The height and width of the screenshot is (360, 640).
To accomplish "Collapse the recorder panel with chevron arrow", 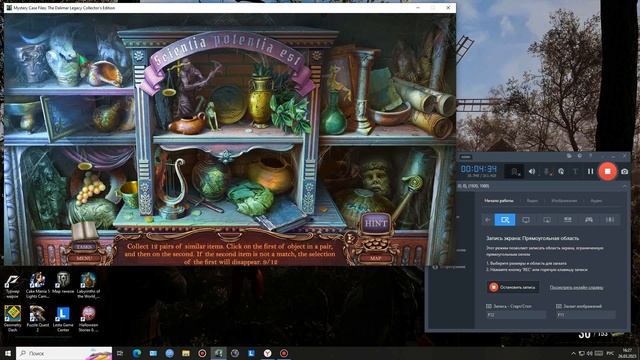I will point(624,186).
